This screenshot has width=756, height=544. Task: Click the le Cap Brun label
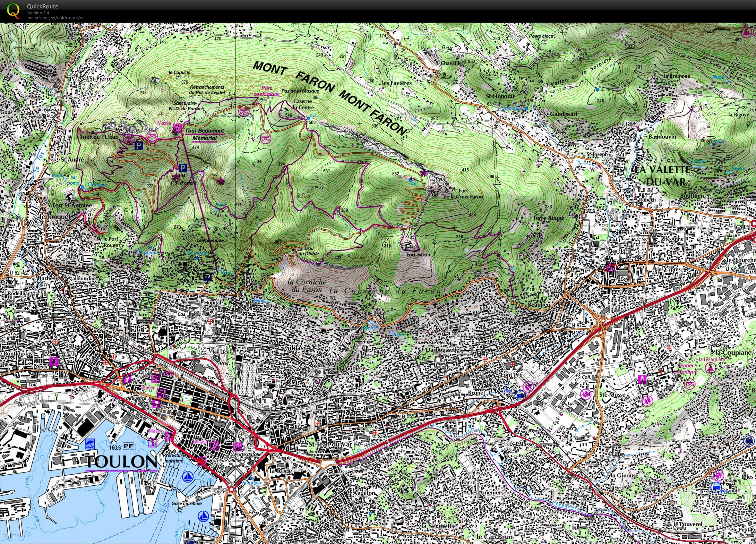pyautogui.click(x=494, y=537)
